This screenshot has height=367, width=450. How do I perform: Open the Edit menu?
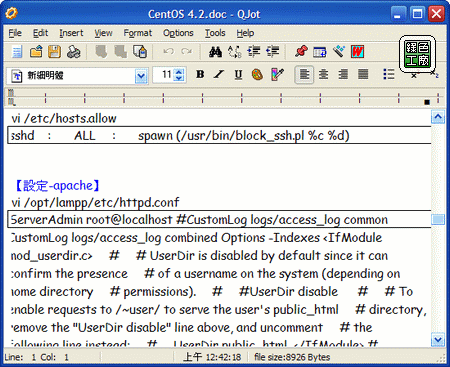coord(40,33)
